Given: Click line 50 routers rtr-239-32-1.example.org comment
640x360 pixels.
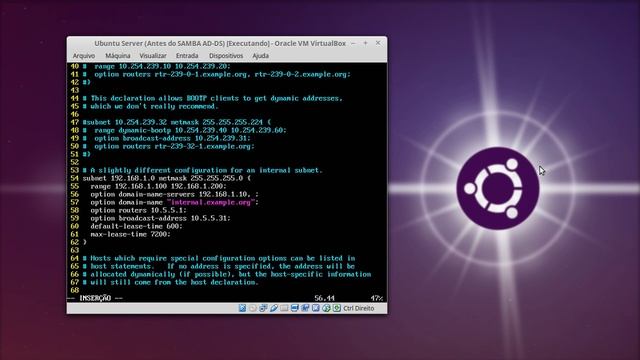Looking at the screenshot, I should click(x=169, y=146).
